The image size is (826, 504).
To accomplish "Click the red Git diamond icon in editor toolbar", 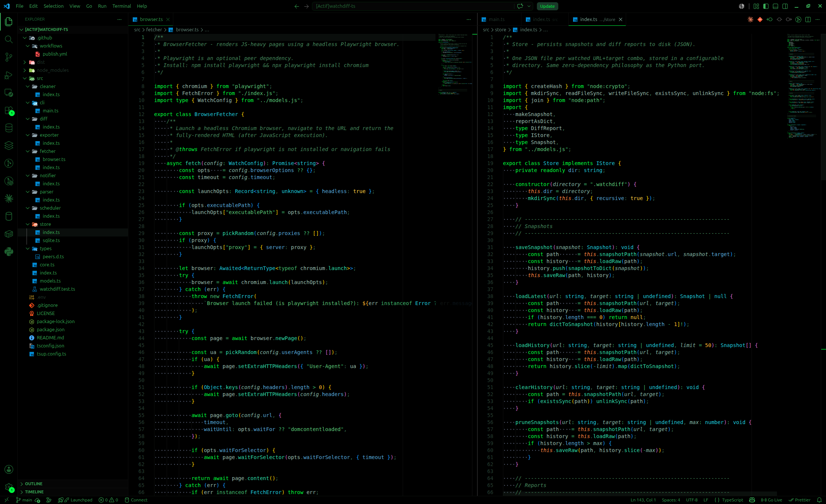I will pyautogui.click(x=760, y=20).
